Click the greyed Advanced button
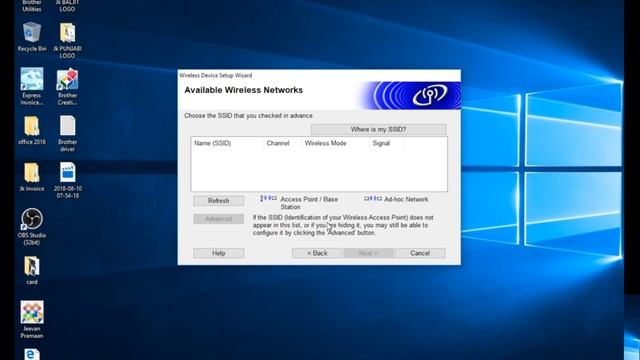Screen dimensions: 640x360 [219, 219]
